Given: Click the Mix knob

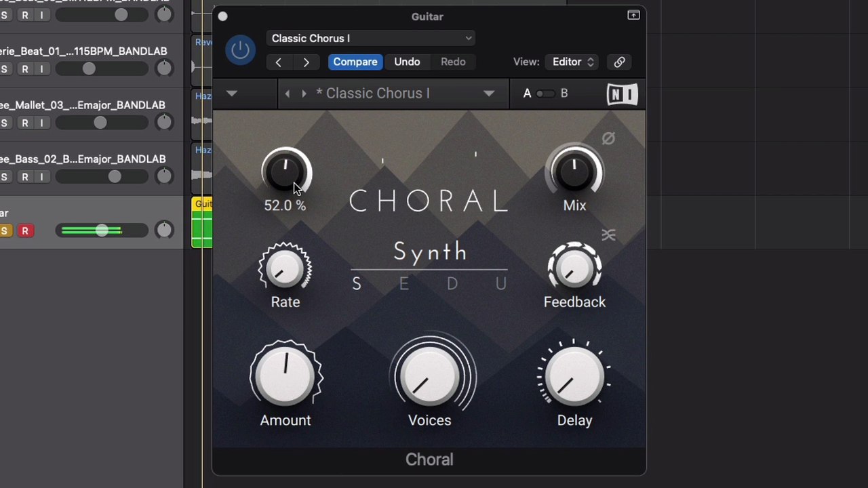Looking at the screenshot, I should [x=574, y=171].
